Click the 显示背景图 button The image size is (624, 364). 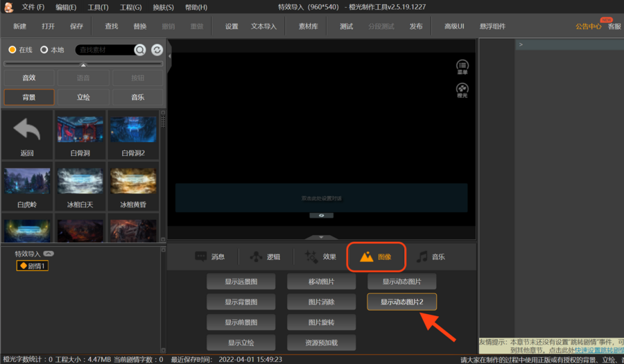point(241,302)
